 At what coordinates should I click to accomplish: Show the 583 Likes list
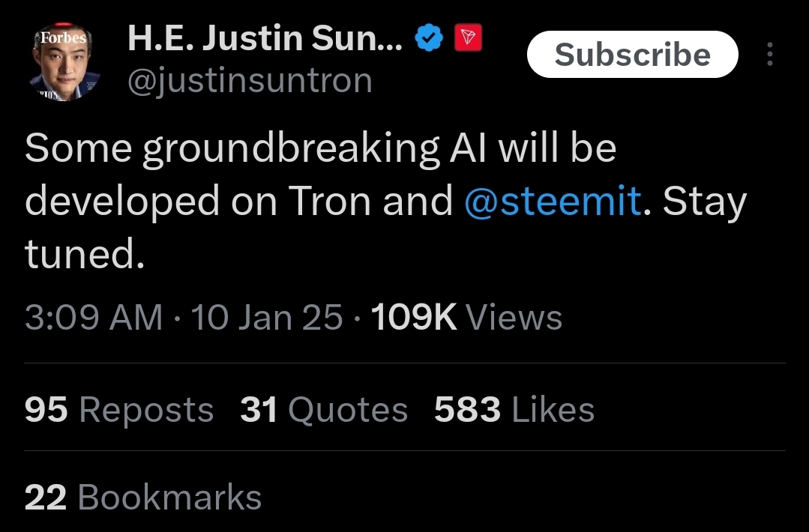514,410
